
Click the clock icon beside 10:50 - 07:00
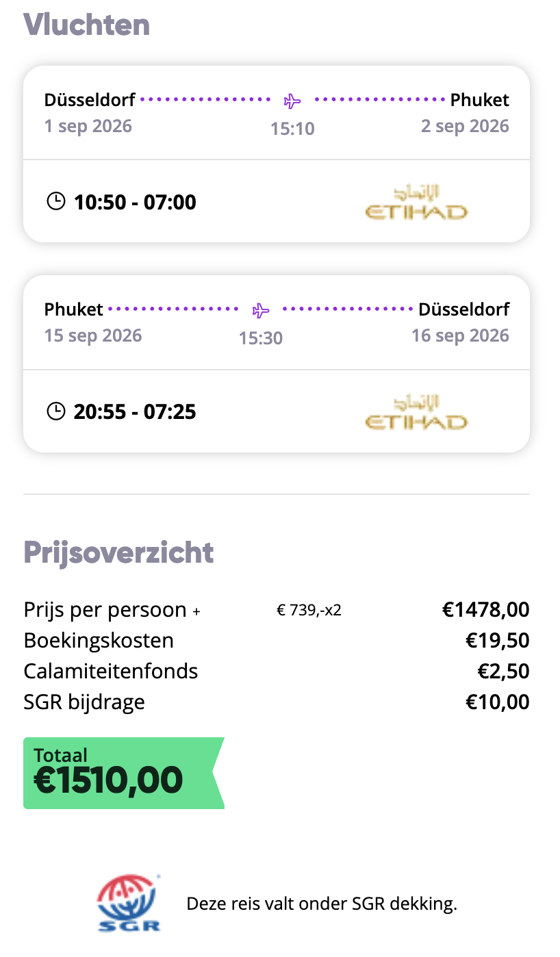55,201
